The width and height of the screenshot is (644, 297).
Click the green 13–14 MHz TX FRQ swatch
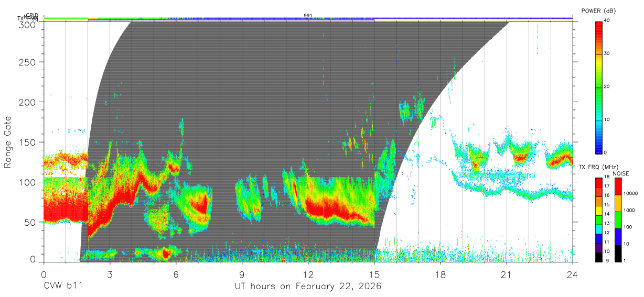point(598,220)
